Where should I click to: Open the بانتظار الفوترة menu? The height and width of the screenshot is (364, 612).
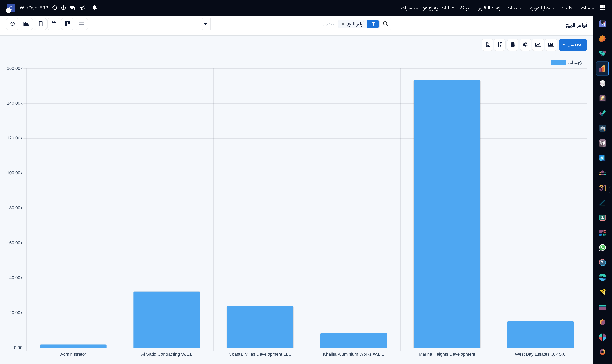(x=542, y=8)
